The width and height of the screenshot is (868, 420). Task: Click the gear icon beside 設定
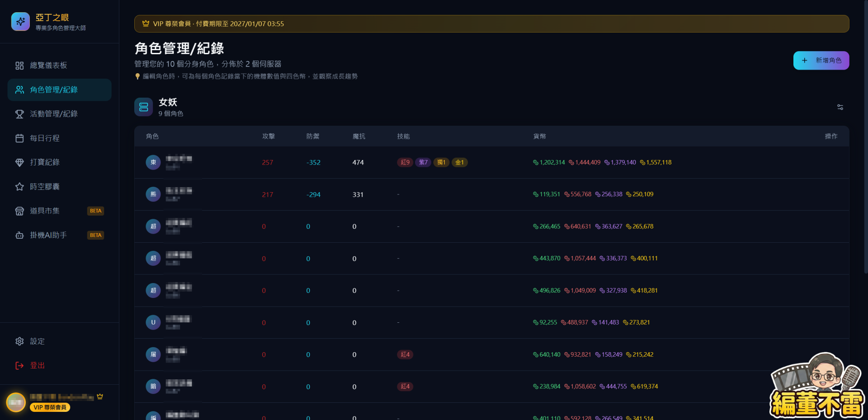pyautogui.click(x=19, y=341)
